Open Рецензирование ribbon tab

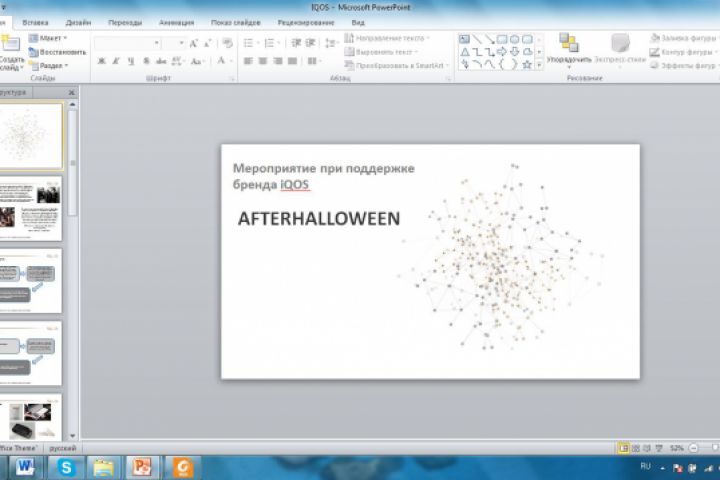[306, 23]
